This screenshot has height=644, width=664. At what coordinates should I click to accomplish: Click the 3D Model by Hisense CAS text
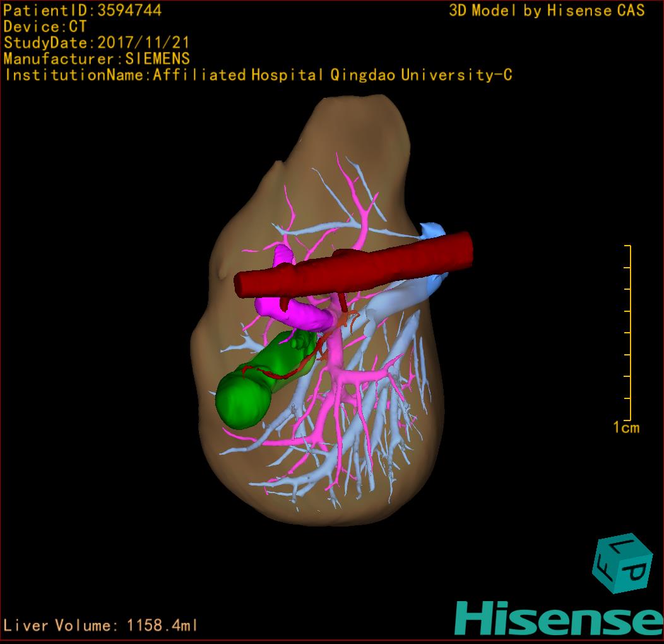[x=547, y=10]
